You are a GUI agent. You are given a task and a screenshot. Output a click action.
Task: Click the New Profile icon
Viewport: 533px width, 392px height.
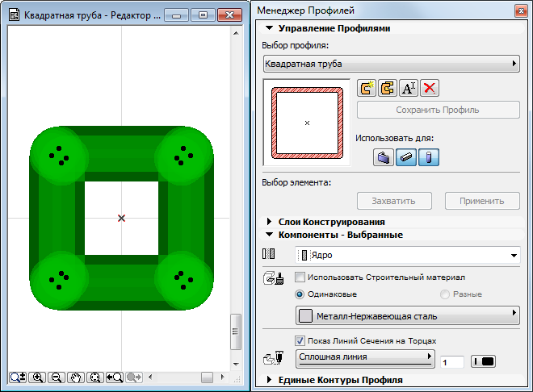pos(367,88)
